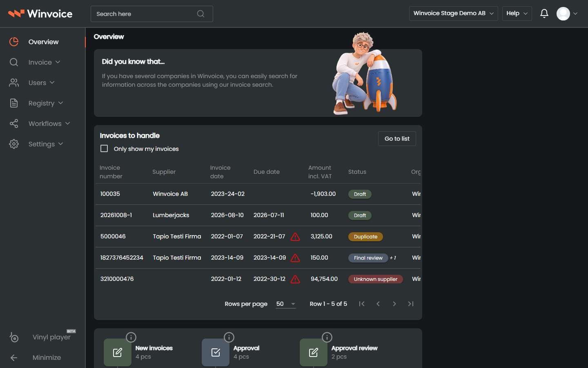Viewport: 588px width, 368px height.
Task: Click the Search here input field
Action: tap(152, 14)
